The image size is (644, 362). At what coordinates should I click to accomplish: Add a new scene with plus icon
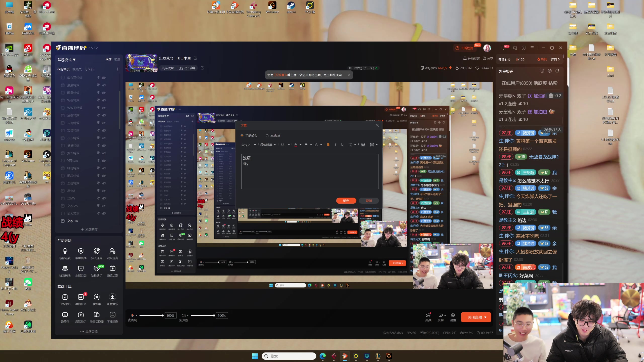117,69
